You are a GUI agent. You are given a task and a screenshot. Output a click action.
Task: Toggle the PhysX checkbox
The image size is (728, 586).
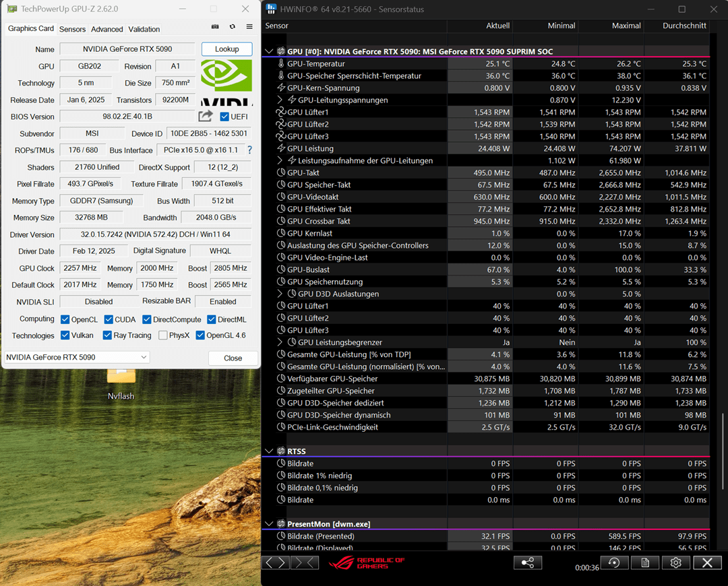tap(163, 335)
